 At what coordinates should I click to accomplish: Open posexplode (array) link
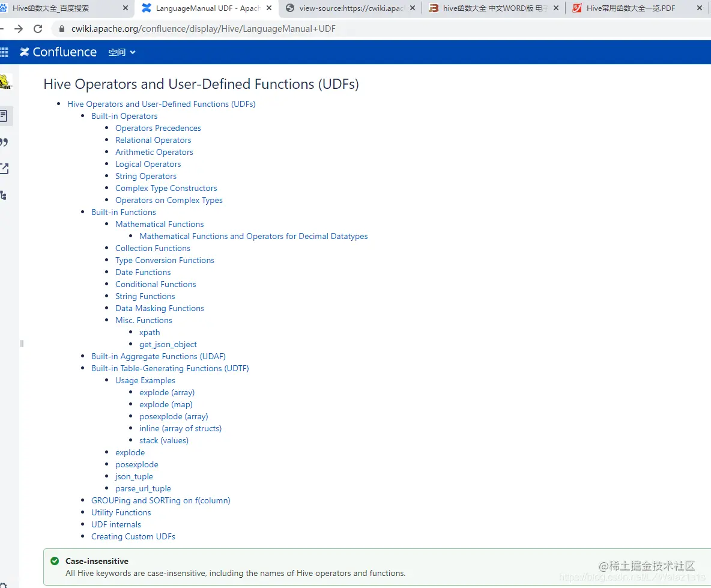coord(174,417)
